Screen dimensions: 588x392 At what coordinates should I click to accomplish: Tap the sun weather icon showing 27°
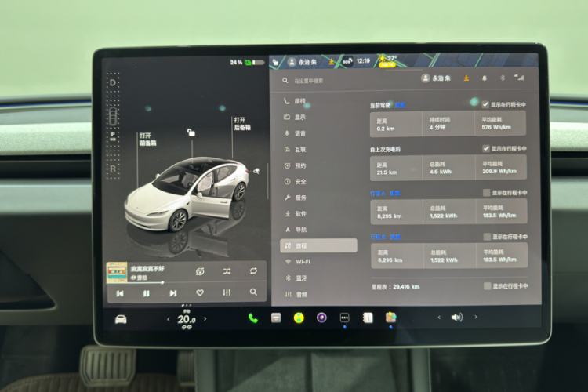[382, 59]
